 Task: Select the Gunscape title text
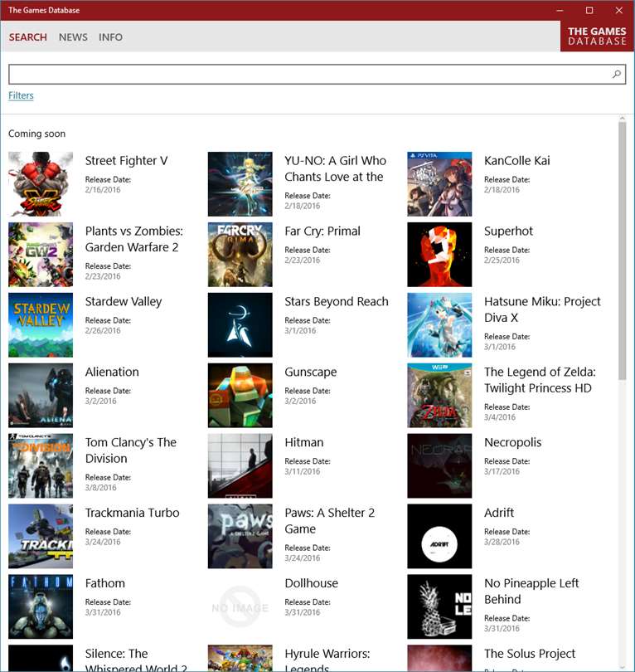[x=310, y=372]
